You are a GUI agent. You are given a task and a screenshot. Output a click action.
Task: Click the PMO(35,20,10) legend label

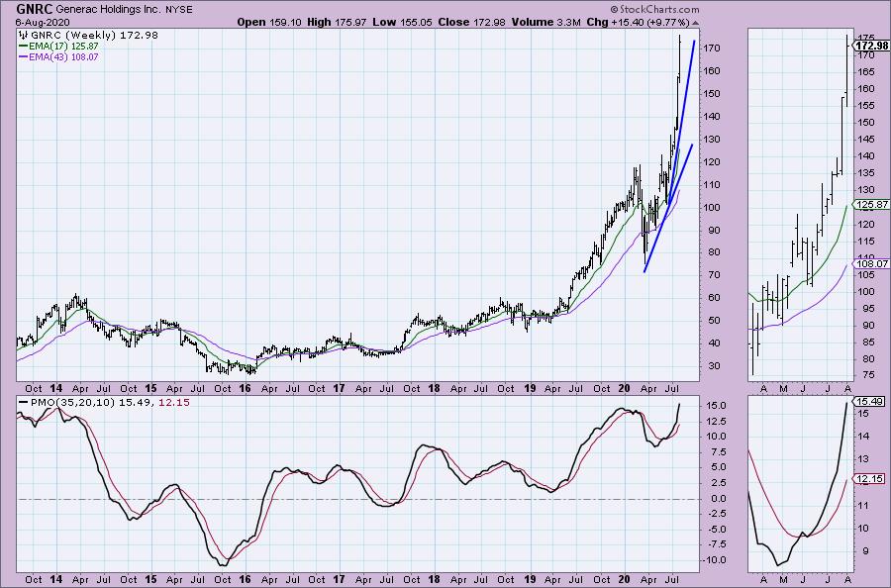(x=72, y=402)
